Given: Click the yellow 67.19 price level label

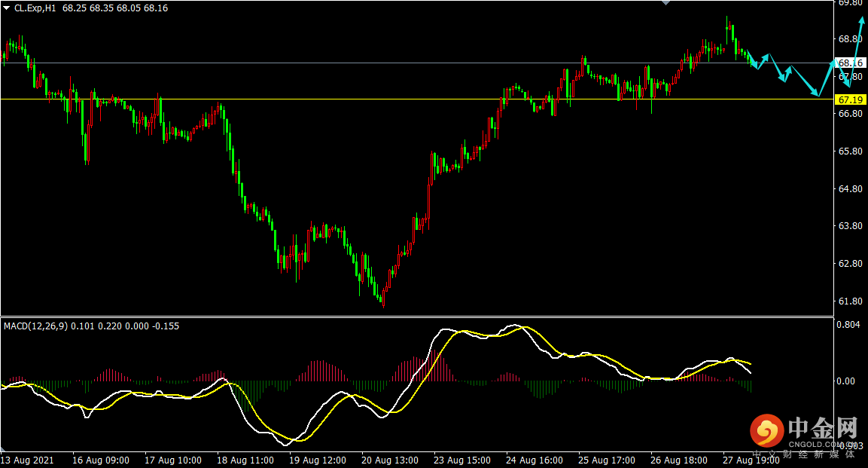Looking at the screenshot, I should click(850, 99).
